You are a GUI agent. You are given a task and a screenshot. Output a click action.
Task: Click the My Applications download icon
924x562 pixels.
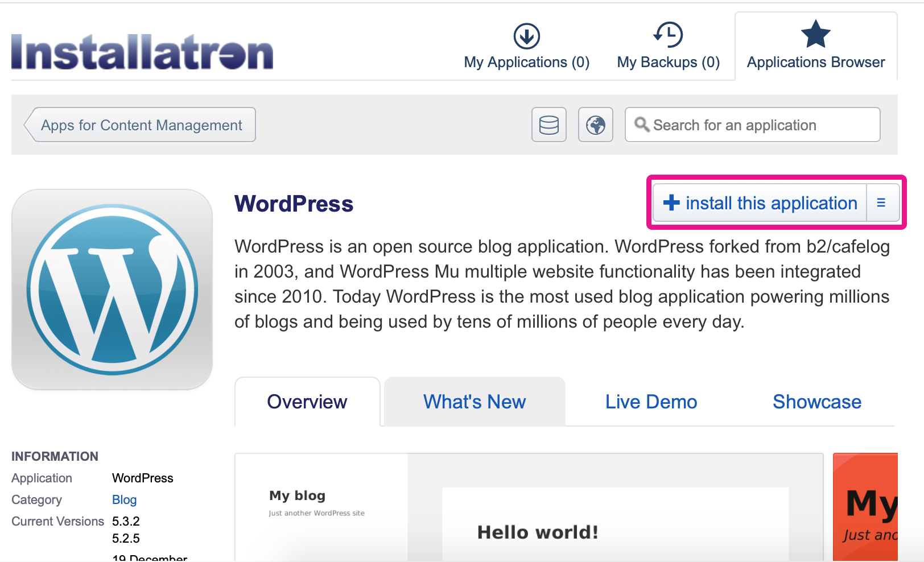(x=526, y=36)
